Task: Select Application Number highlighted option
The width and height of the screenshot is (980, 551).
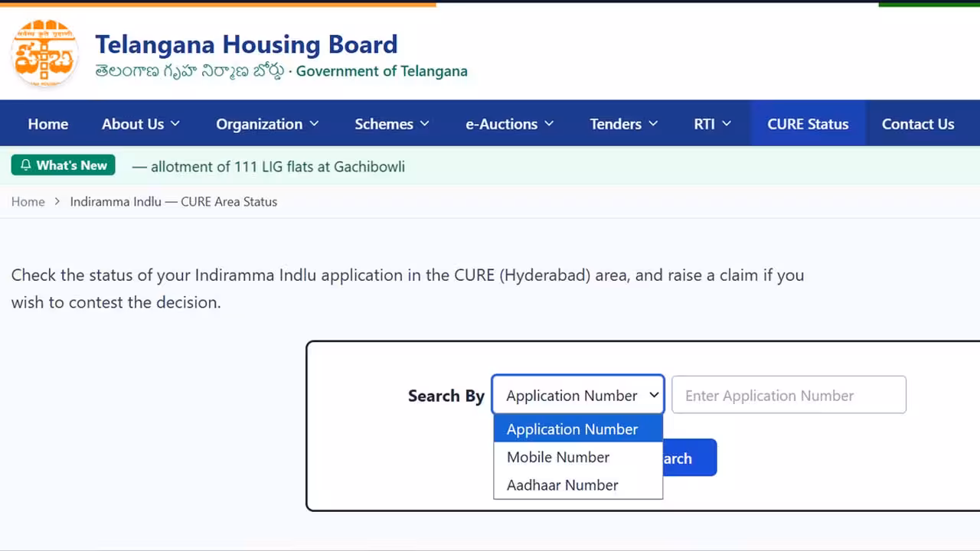Action: pos(578,429)
